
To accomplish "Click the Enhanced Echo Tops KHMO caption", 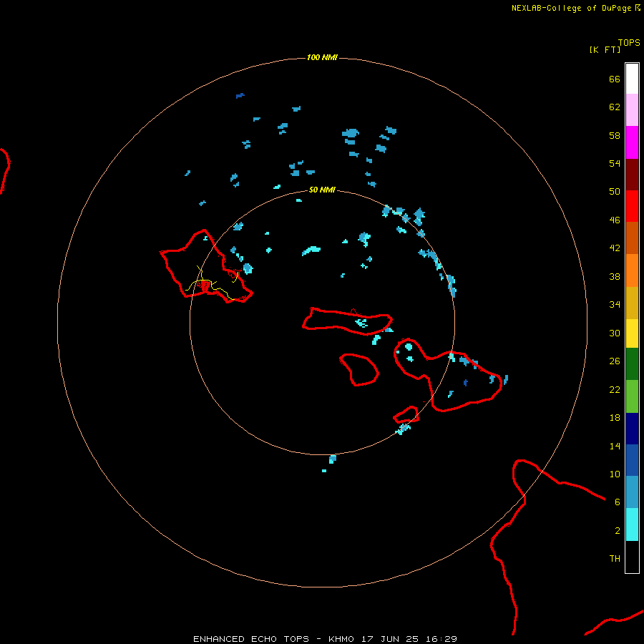I will coord(325,639).
